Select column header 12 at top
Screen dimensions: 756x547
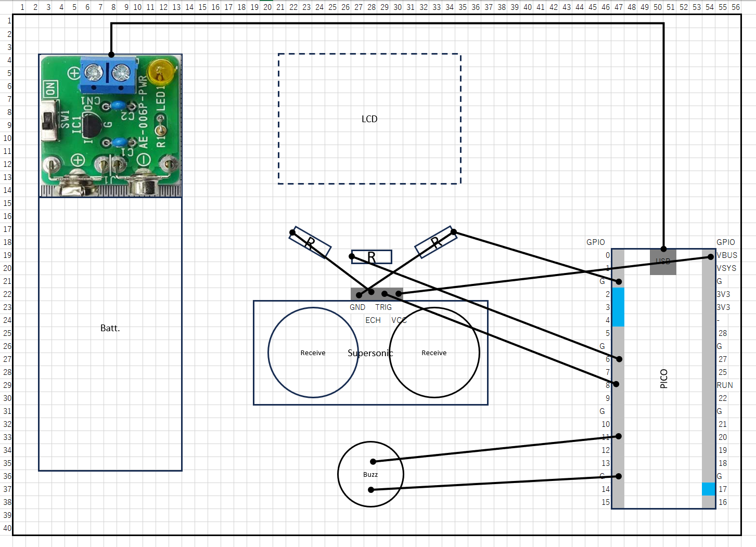click(163, 7)
